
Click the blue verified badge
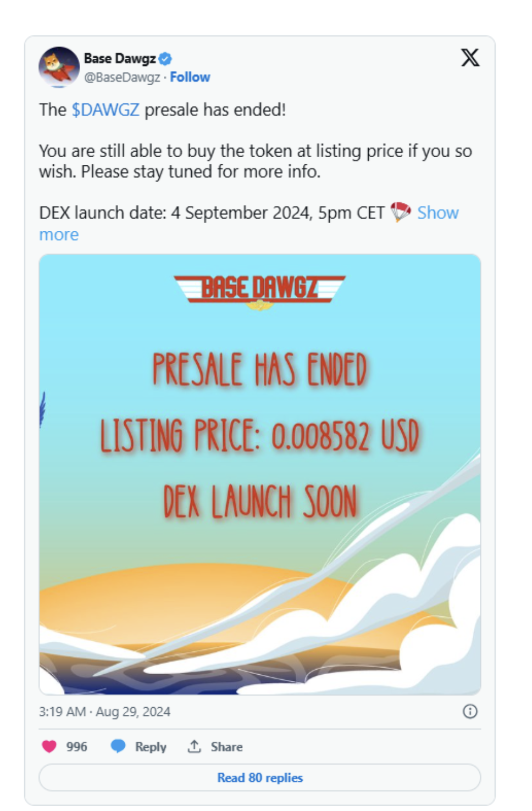click(x=165, y=58)
